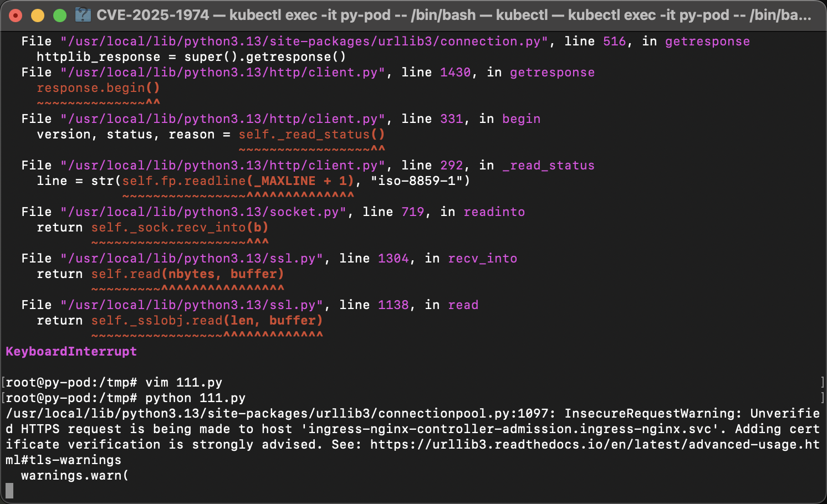Viewport: 827px width, 504px height.
Task: Click the red close window button
Action: point(16,15)
